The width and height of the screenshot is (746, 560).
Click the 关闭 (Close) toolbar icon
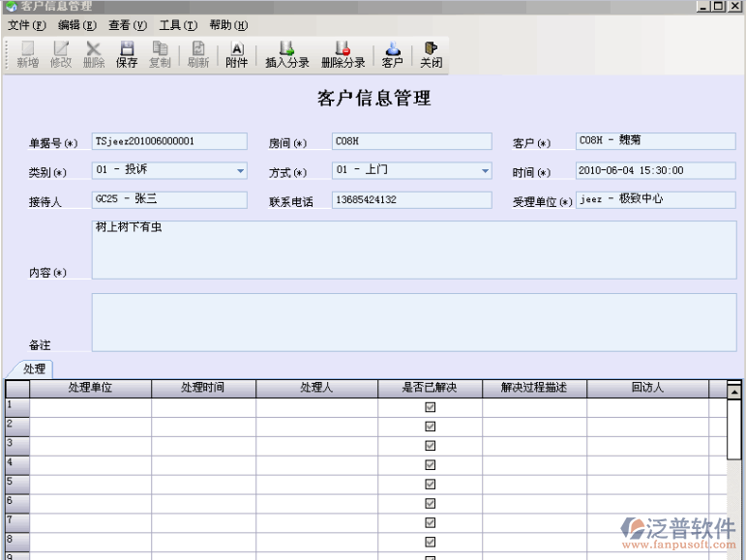click(431, 54)
